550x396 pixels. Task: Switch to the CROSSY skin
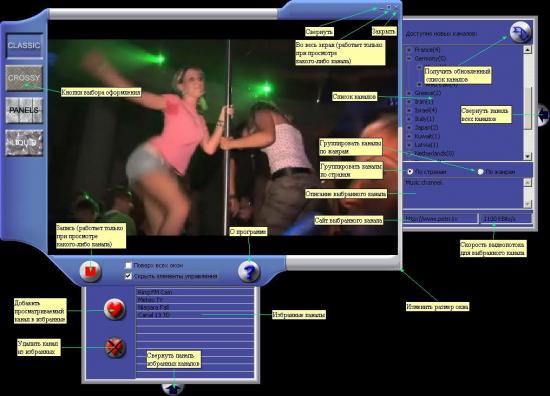(24, 78)
